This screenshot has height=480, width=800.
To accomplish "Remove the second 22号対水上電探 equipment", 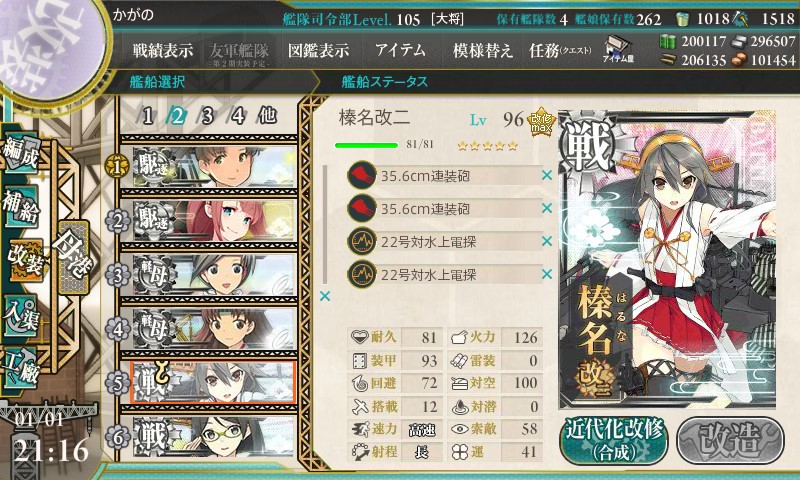I will (547, 274).
